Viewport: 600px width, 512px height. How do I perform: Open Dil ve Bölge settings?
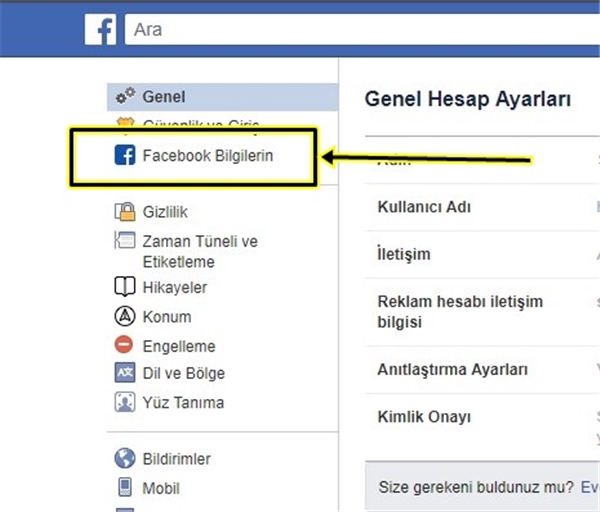[x=184, y=374]
